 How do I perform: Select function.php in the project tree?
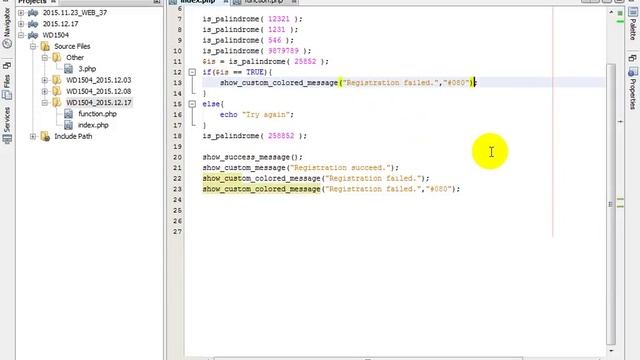tap(97, 114)
